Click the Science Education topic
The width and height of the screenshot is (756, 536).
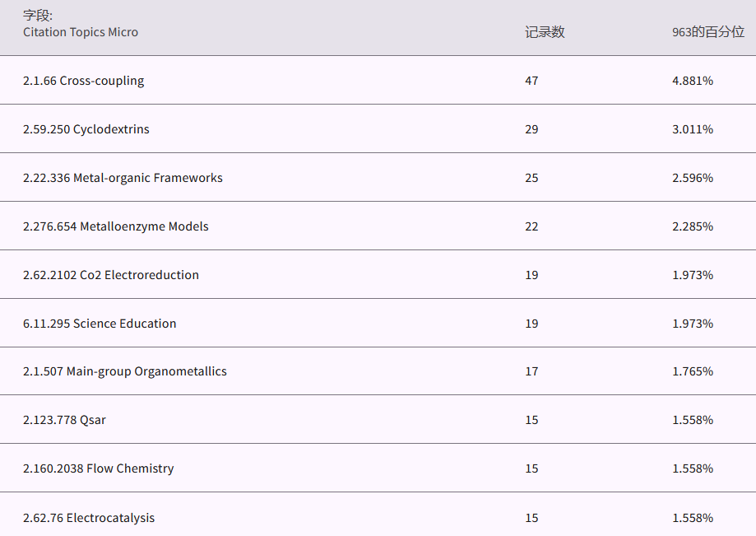pos(100,324)
